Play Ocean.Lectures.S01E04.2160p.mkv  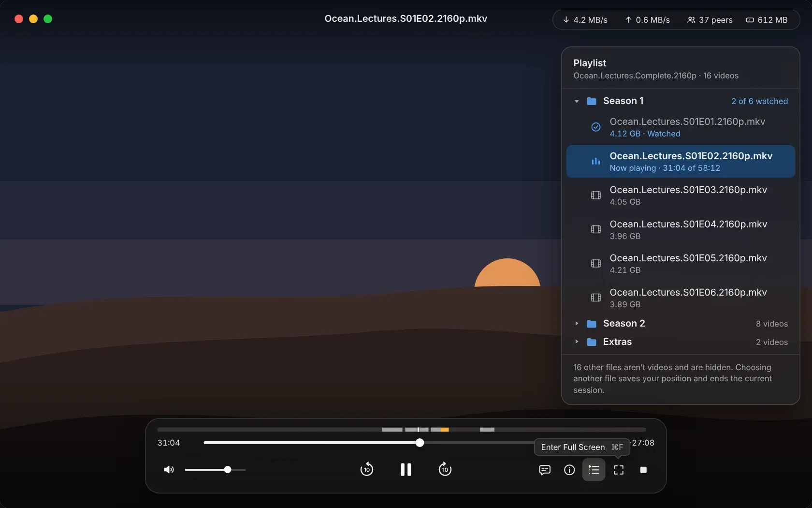tap(681, 230)
